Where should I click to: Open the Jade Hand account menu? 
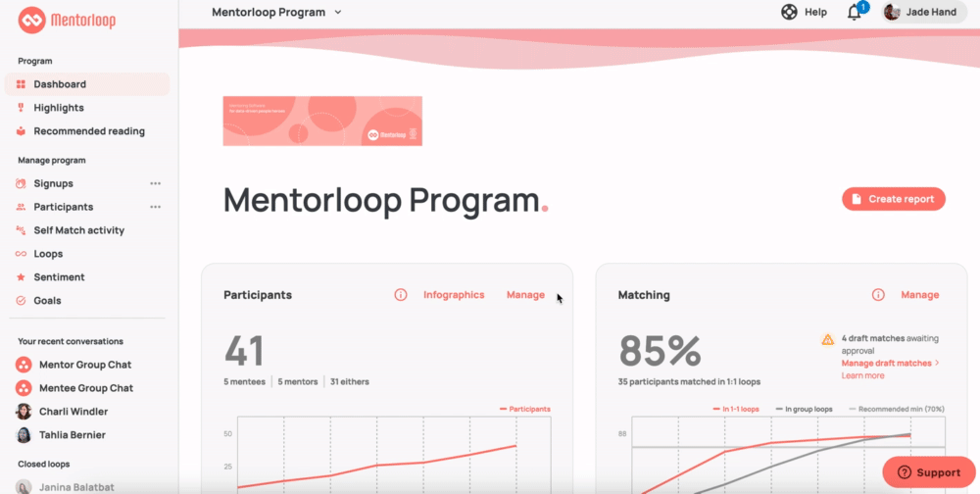coord(924,12)
